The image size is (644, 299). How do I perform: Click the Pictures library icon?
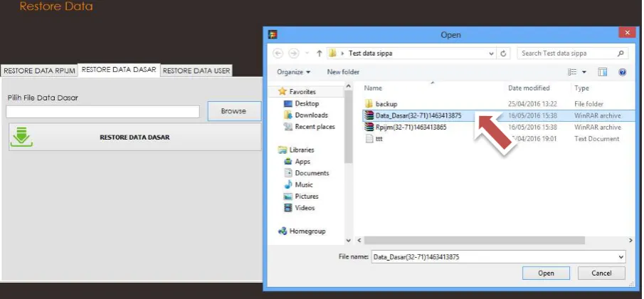tap(288, 196)
